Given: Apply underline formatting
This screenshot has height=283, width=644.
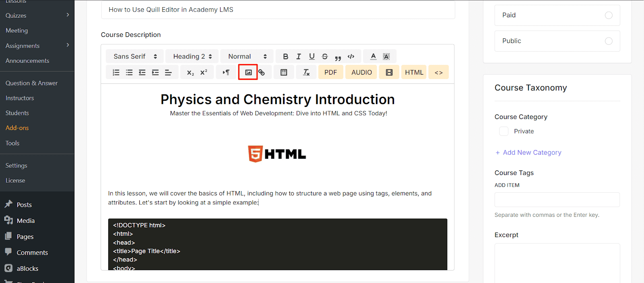Looking at the screenshot, I should 312,56.
